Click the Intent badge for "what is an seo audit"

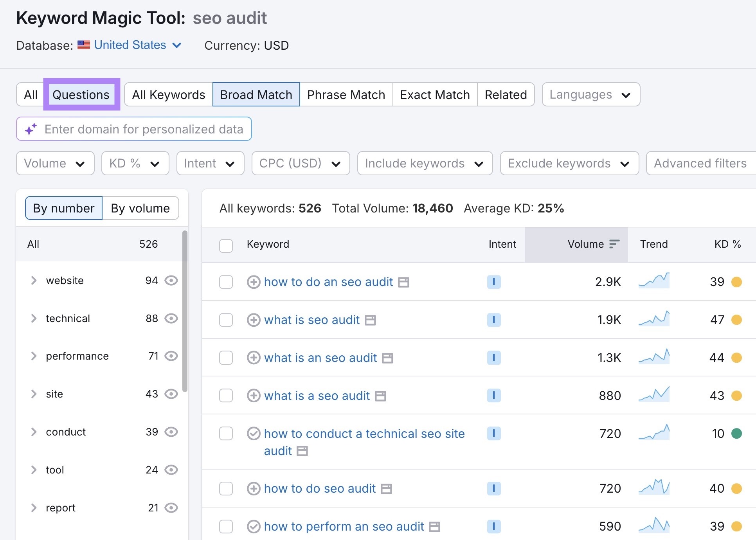click(x=494, y=357)
